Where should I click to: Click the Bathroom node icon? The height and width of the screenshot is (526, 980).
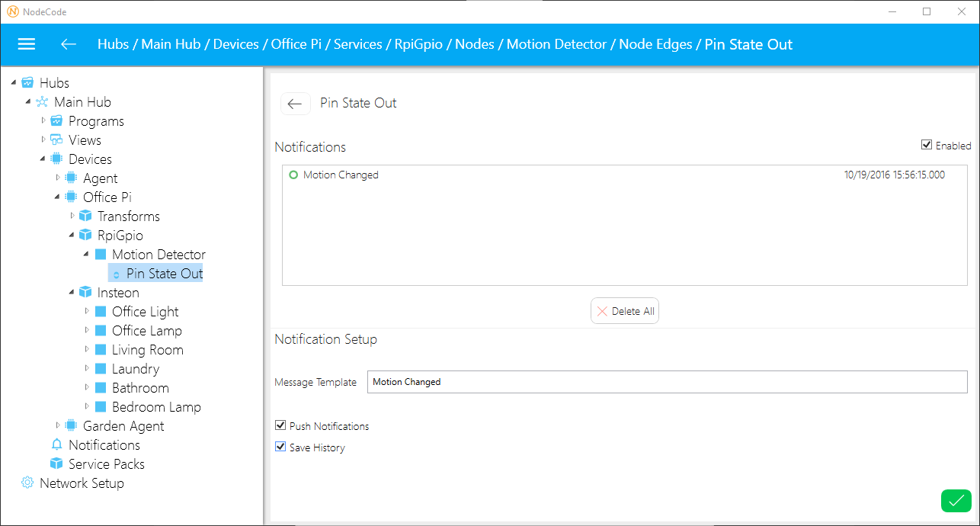pos(100,388)
